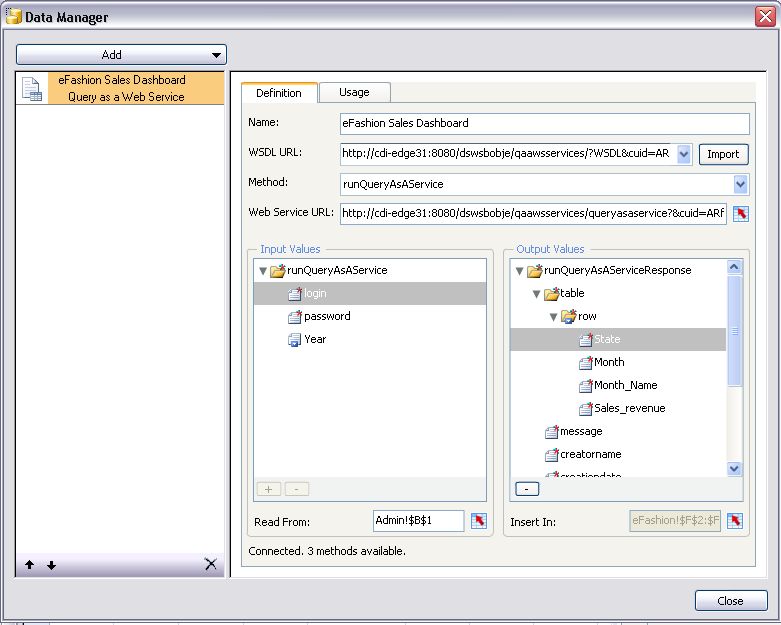Select the login input value
This screenshot has height=625, width=781.
pyautogui.click(x=370, y=294)
